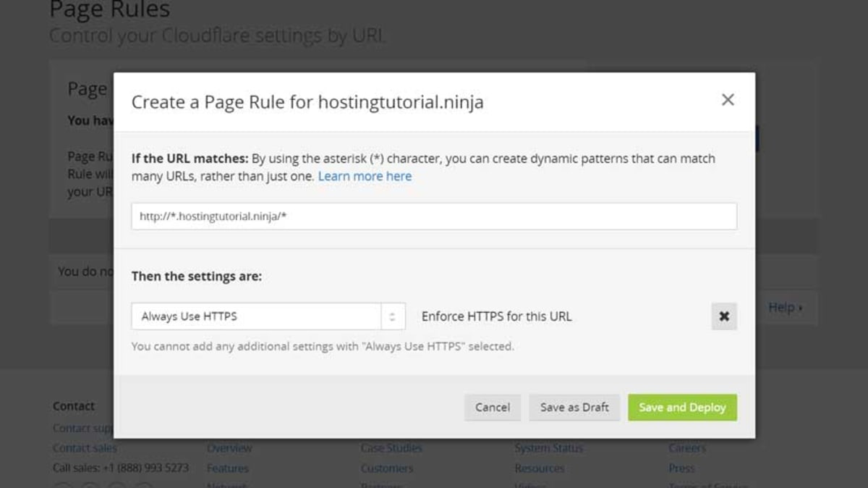Click Save as Draft button
Viewport: 868px width, 488px height.
pos(574,407)
